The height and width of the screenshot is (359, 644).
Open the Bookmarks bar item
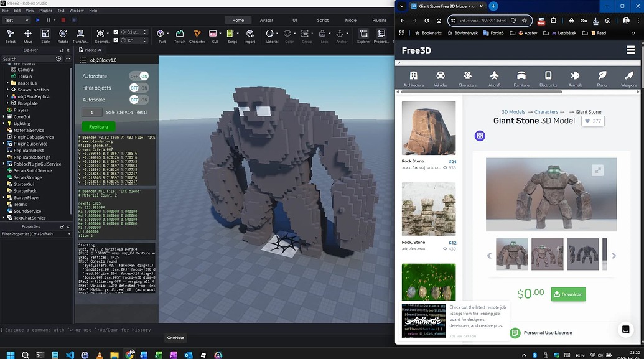click(428, 33)
